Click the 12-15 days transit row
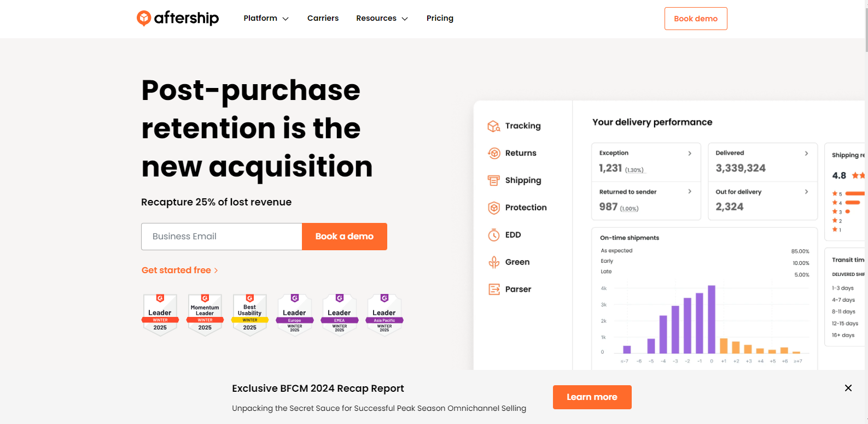The height and width of the screenshot is (424, 868). click(x=845, y=323)
